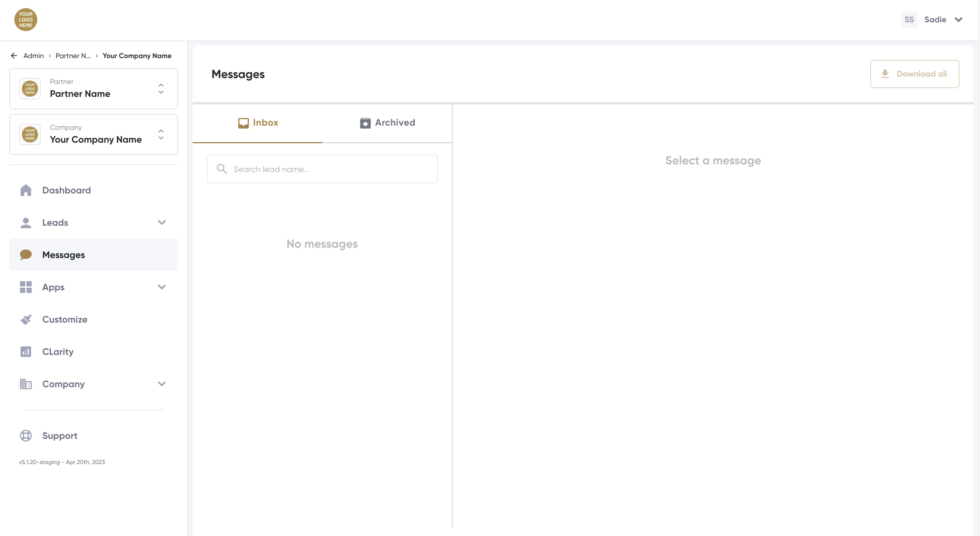Click the Customize paintbrush icon

pyautogui.click(x=26, y=319)
